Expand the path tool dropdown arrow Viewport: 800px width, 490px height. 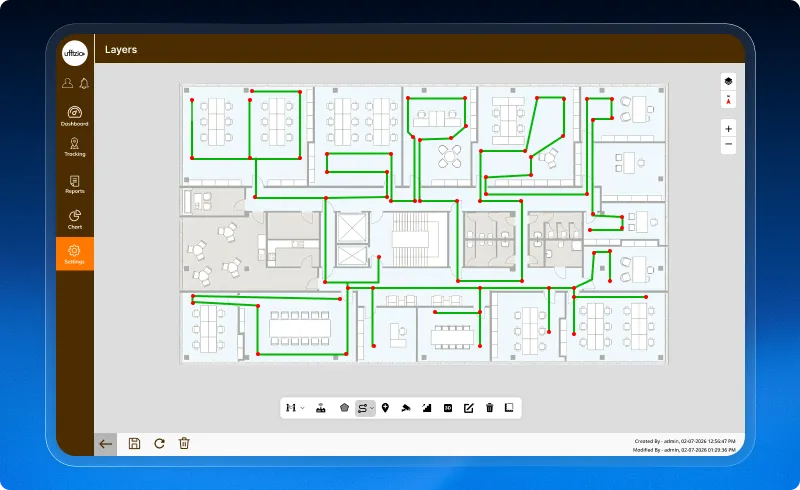tap(372, 408)
